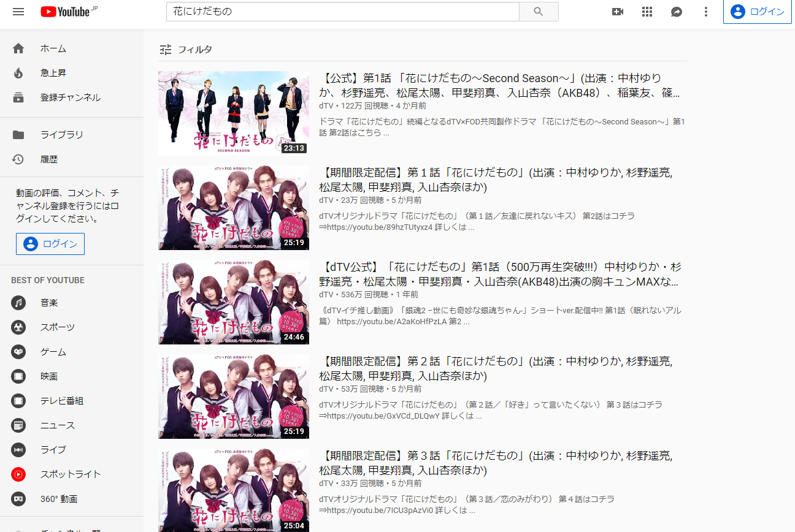Open the 【期間限定配信】第2話 video title
Image resolution: width=795 pixels, height=532 pixels.
point(496,369)
